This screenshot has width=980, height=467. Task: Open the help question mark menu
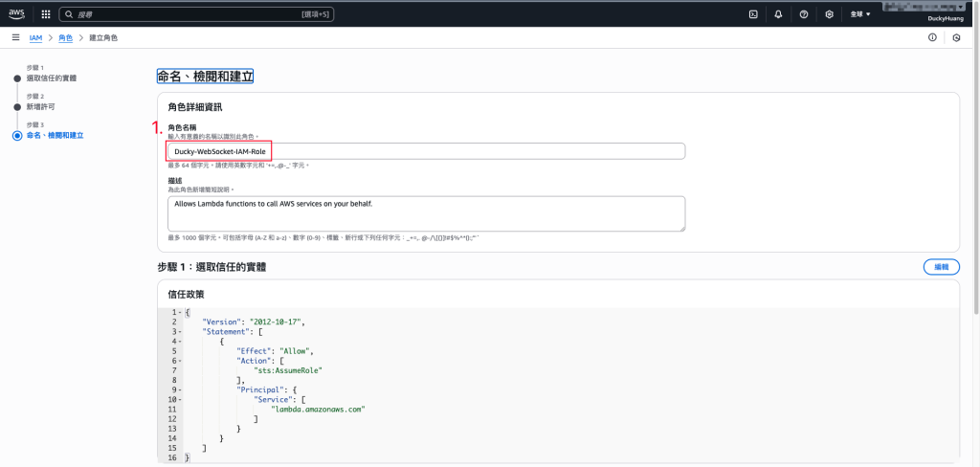(x=804, y=14)
